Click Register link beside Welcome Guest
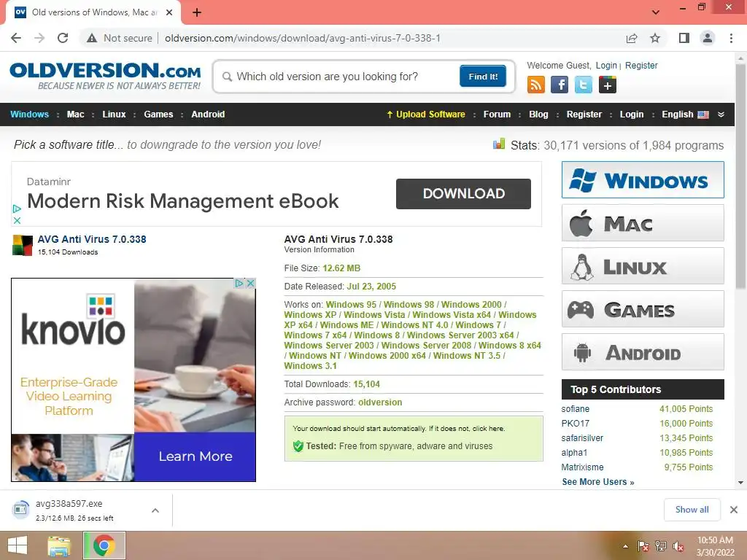The width and height of the screenshot is (747, 560). (641, 65)
